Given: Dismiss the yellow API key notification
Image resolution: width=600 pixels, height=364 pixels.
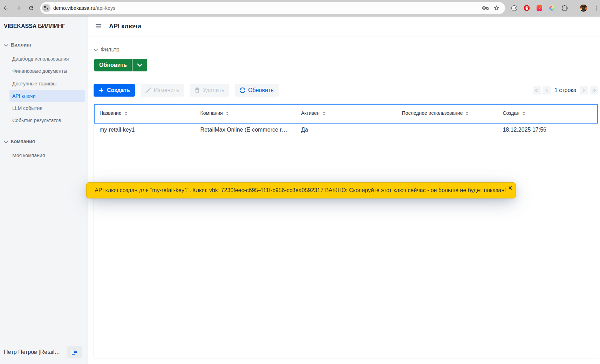Looking at the screenshot, I should (x=510, y=188).
